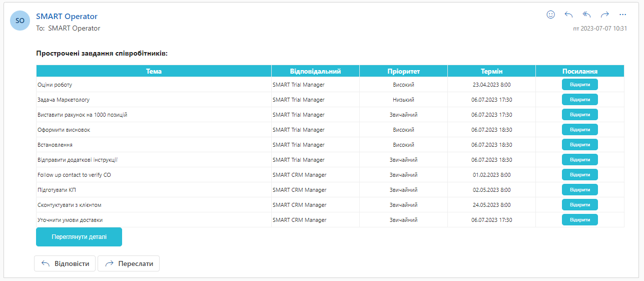Click the Reply arrow icon in header
The width and height of the screenshot is (644, 281).
coord(568,15)
